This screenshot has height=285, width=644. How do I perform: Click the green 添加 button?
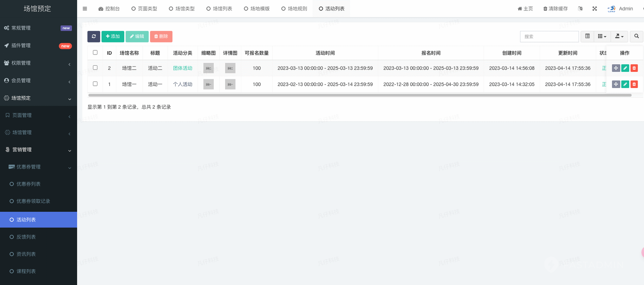(113, 36)
